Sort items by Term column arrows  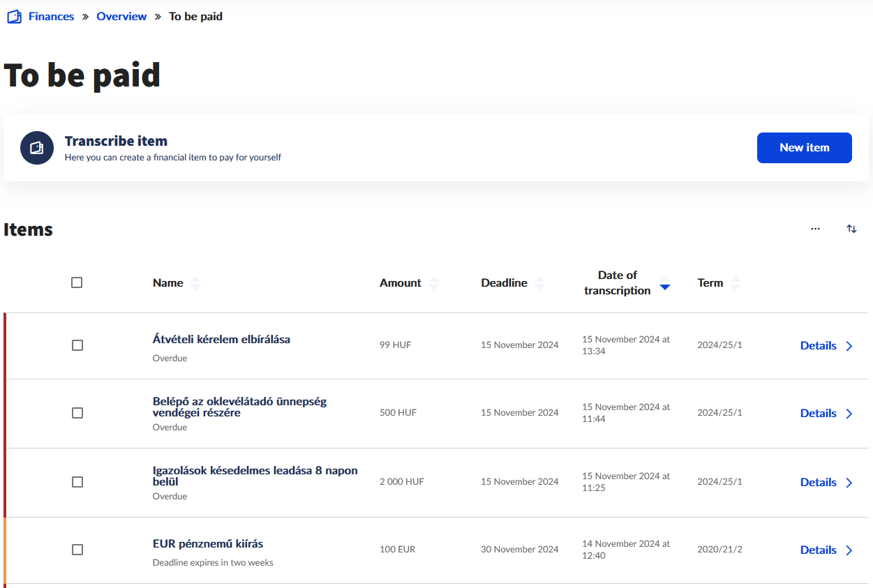pos(736,283)
